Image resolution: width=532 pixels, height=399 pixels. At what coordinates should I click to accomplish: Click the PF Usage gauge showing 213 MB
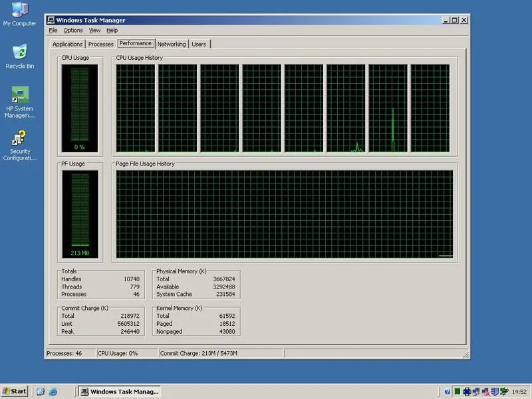coord(80,214)
